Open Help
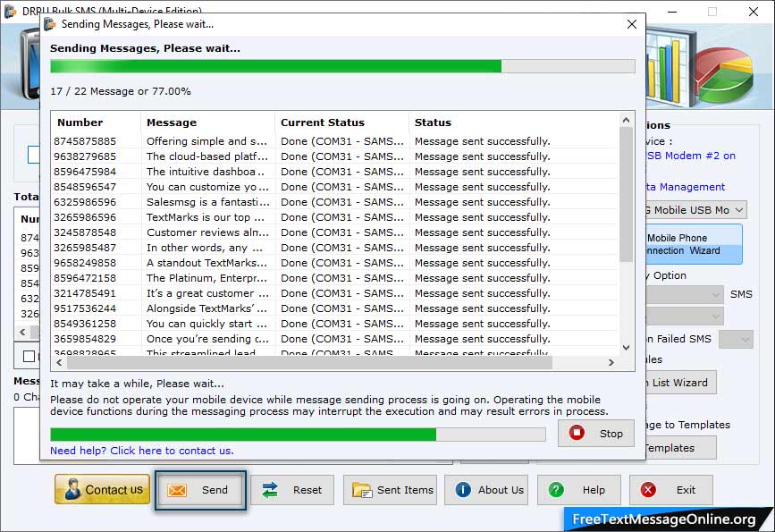This screenshot has height=532, width=775. click(578, 490)
